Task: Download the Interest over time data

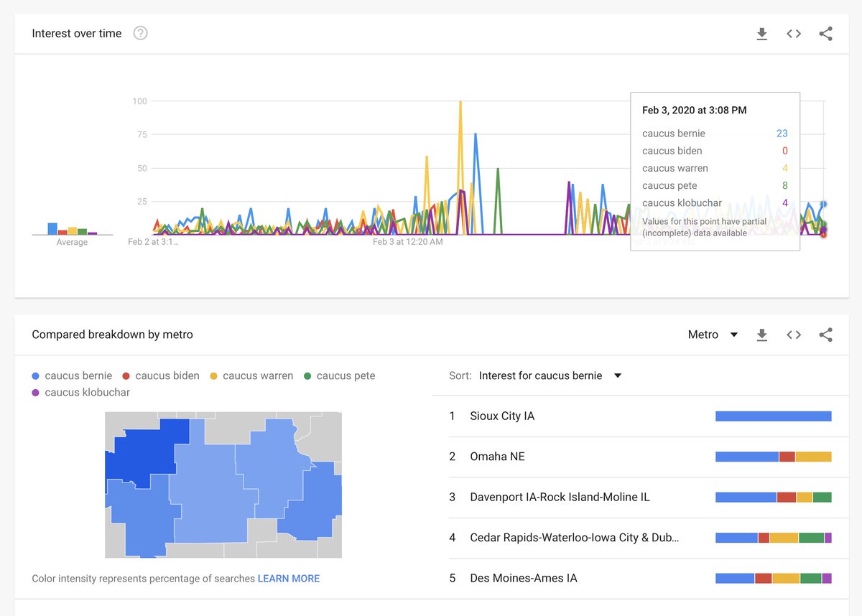Action: (762, 34)
